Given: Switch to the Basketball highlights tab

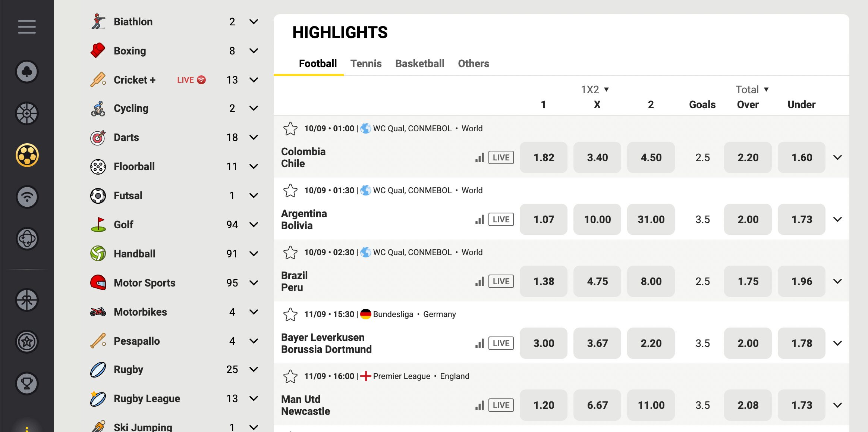Looking at the screenshot, I should tap(419, 63).
